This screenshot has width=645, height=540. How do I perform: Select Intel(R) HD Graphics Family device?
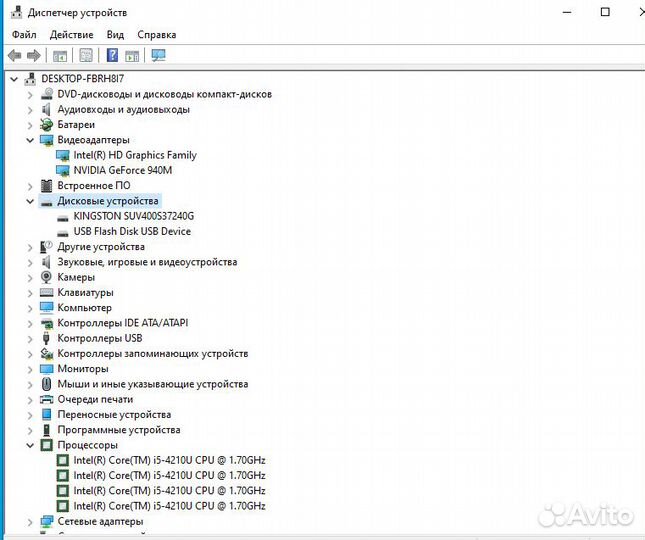point(135,155)
